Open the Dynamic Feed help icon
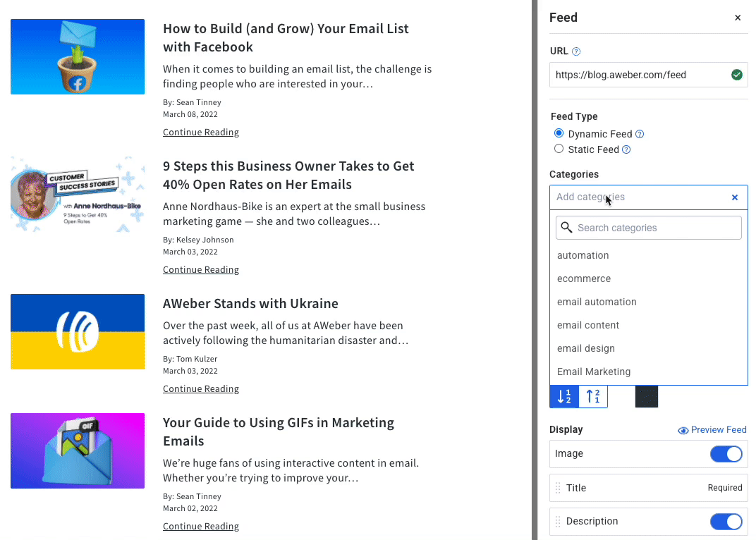Viewport: 756px width, 540px height. point(640,134)
